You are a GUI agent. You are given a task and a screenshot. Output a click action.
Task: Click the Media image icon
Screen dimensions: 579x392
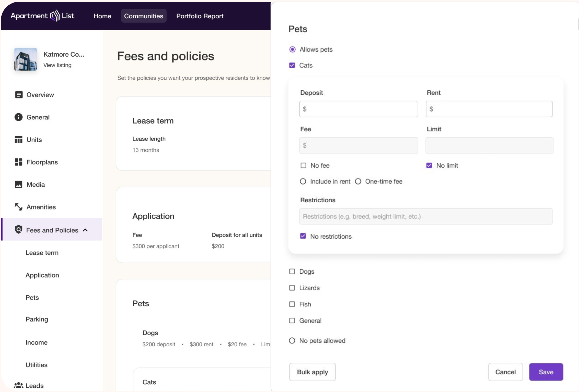tap(18, 185)
